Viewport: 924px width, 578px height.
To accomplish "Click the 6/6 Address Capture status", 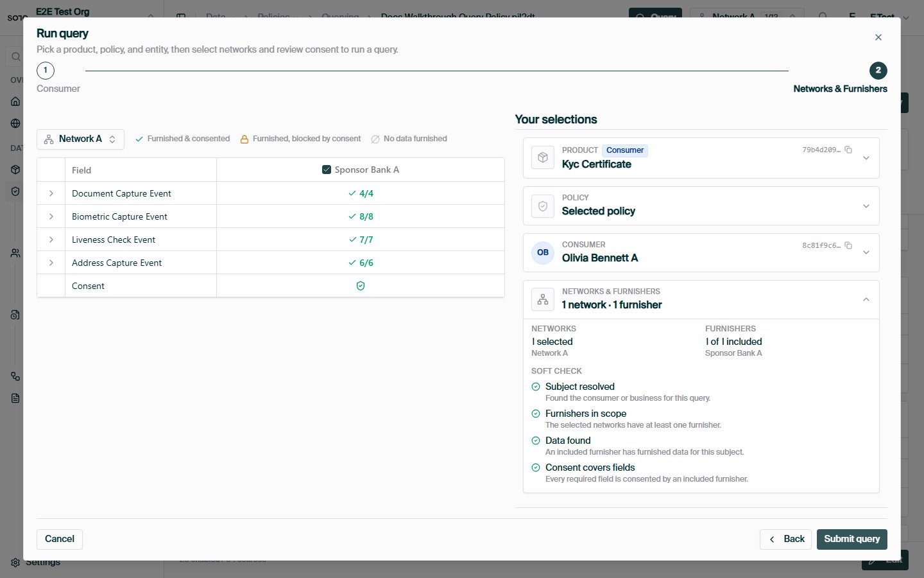I will click(361, 263).
